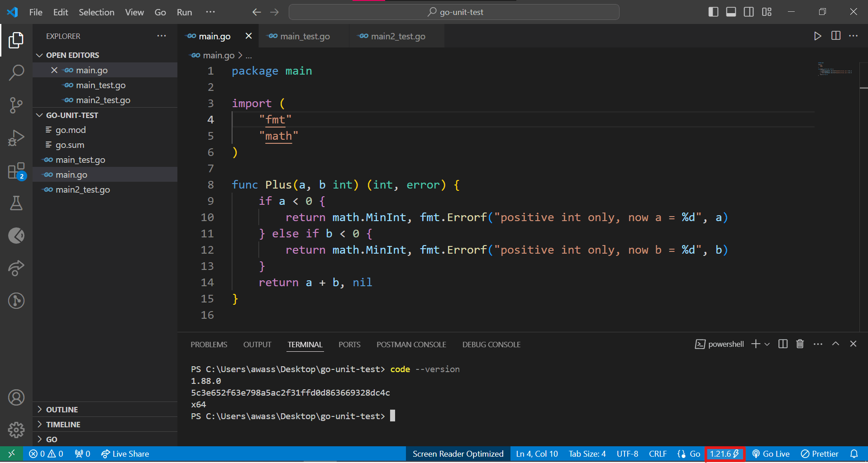Open the Postman icon in activity bar
Screen dimensions: 868x463
tap(16, 236)
